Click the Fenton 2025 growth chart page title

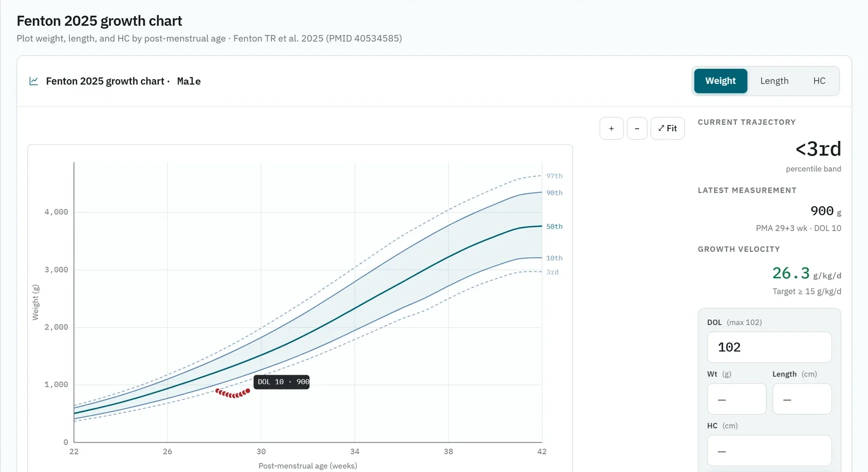[100, 21]
